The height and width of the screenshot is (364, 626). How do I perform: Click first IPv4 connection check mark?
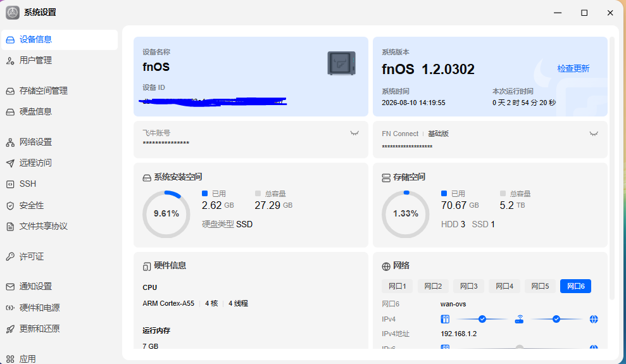click(x=482, y=319)
